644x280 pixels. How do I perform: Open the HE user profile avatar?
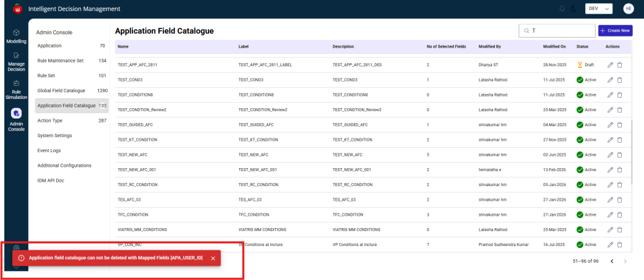pos(629,9)
